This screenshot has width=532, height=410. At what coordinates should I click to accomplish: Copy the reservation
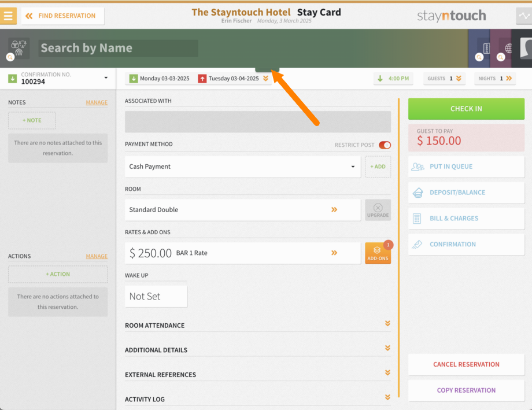[466, 390]
